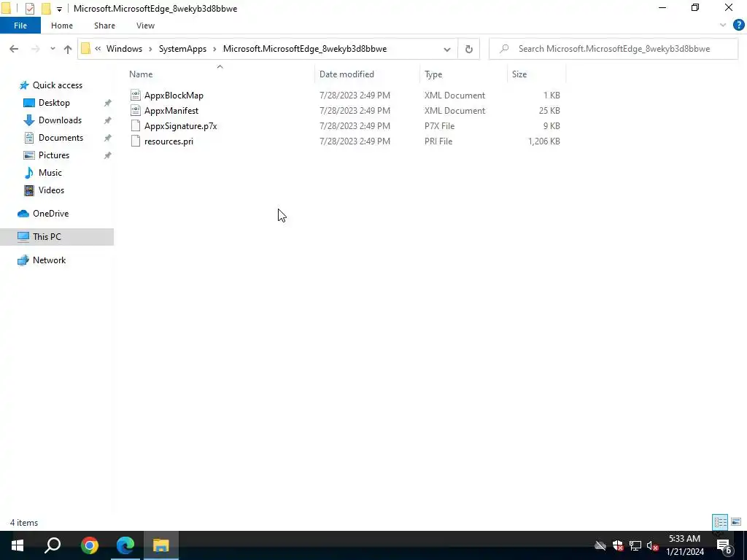Select the resources.pri file icon

point(136,141)
